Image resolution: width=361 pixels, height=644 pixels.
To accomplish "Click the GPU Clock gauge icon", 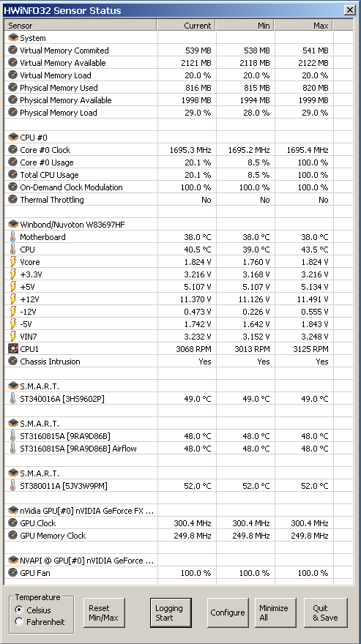I will click(x=12, y=523).
